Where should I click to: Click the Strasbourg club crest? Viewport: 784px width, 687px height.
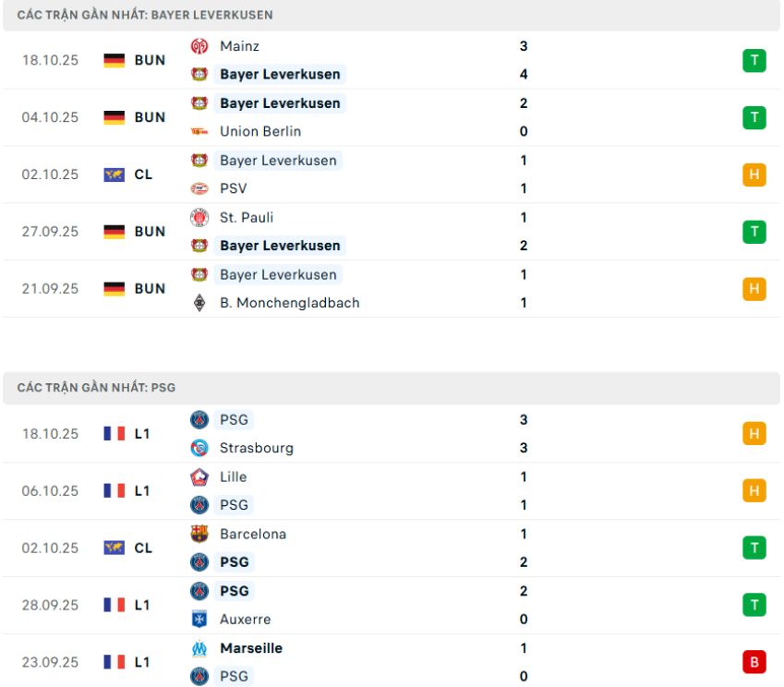(199, 448)
